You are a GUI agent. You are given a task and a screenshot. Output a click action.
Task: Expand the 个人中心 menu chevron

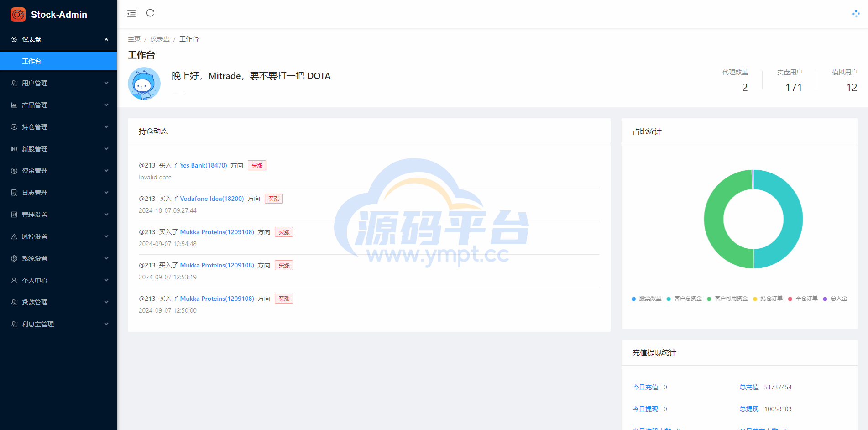pyautogui.click(x=106, y=280)
